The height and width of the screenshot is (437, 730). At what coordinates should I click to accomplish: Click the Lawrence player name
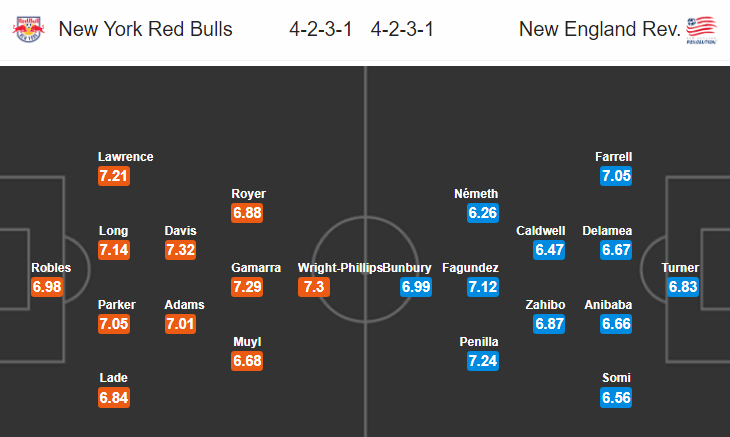point(126,157)
